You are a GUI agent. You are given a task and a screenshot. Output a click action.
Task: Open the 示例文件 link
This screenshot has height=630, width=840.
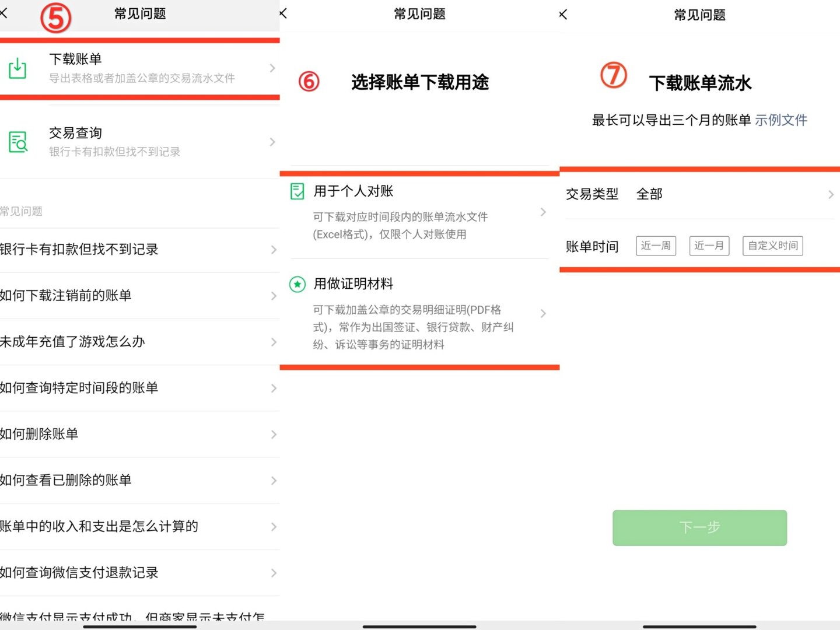click(781, 120)
